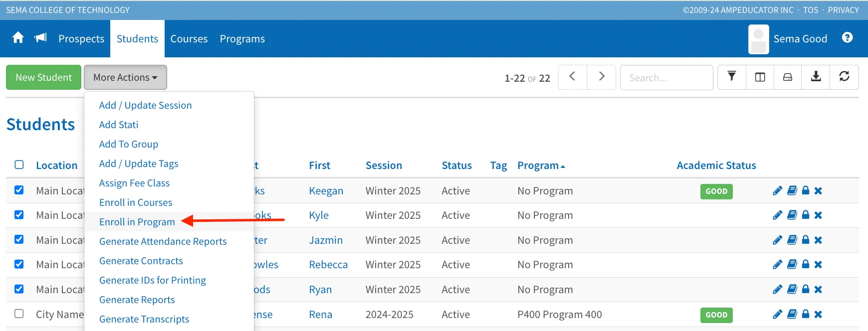This screenshot has width=868, height=331.
Task: Open the book icon for Kyle's row
Action: tap(792, 215)
